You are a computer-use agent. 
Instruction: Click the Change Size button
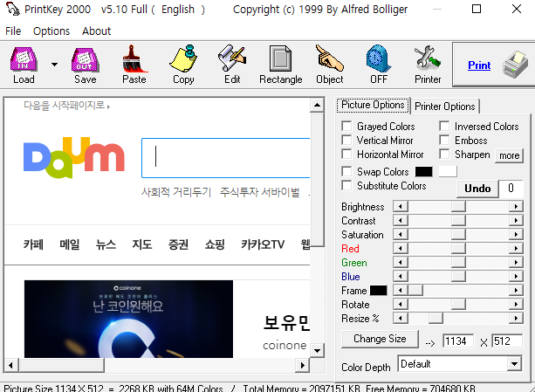tap(380, 339)
